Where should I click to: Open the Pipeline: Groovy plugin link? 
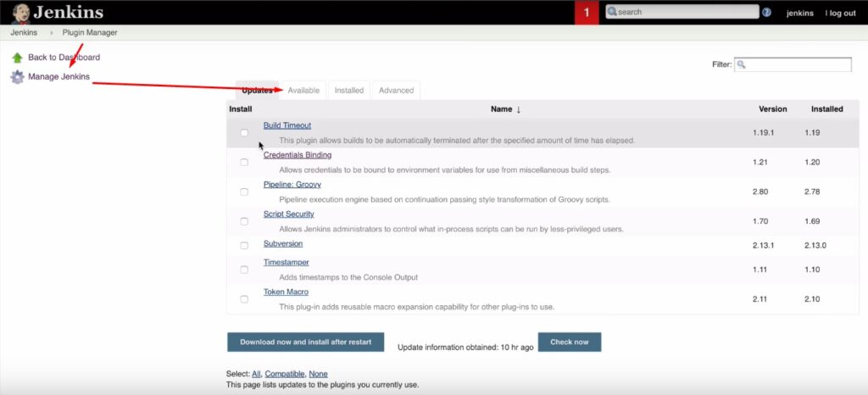292,185
